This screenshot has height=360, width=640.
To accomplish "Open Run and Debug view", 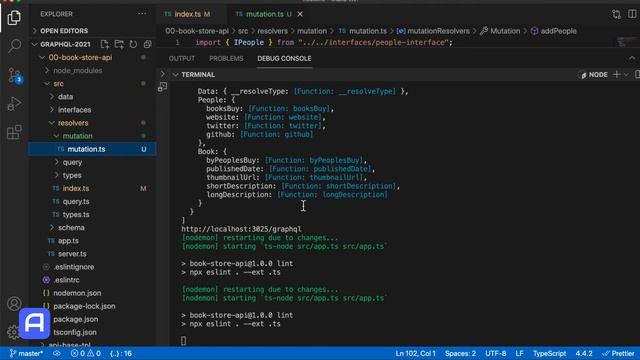I will (x=14, y=104).
